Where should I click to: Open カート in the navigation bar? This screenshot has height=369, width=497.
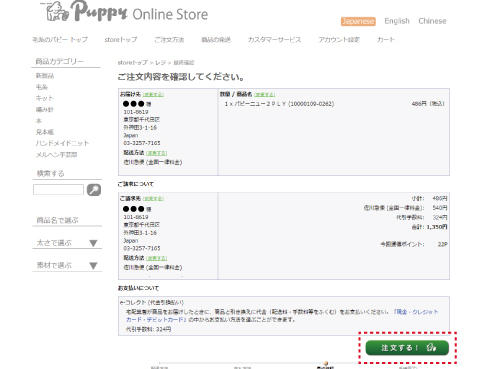click(x=386, y=40)
